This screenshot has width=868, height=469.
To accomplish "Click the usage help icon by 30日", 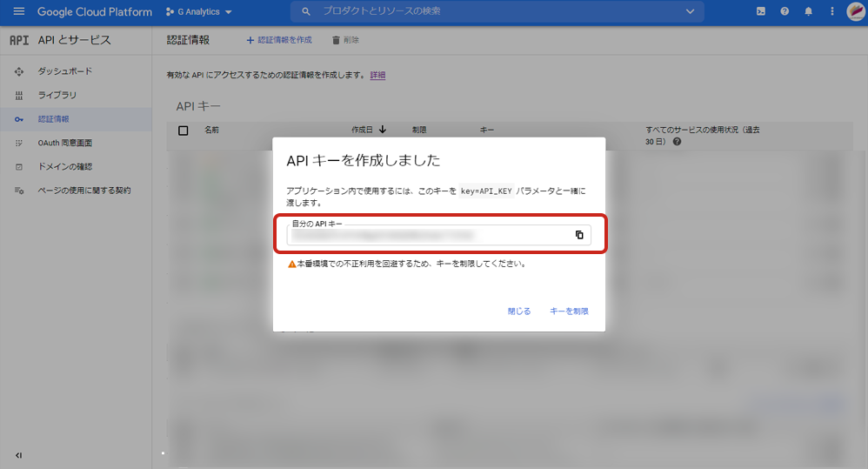I will [677, 141].
